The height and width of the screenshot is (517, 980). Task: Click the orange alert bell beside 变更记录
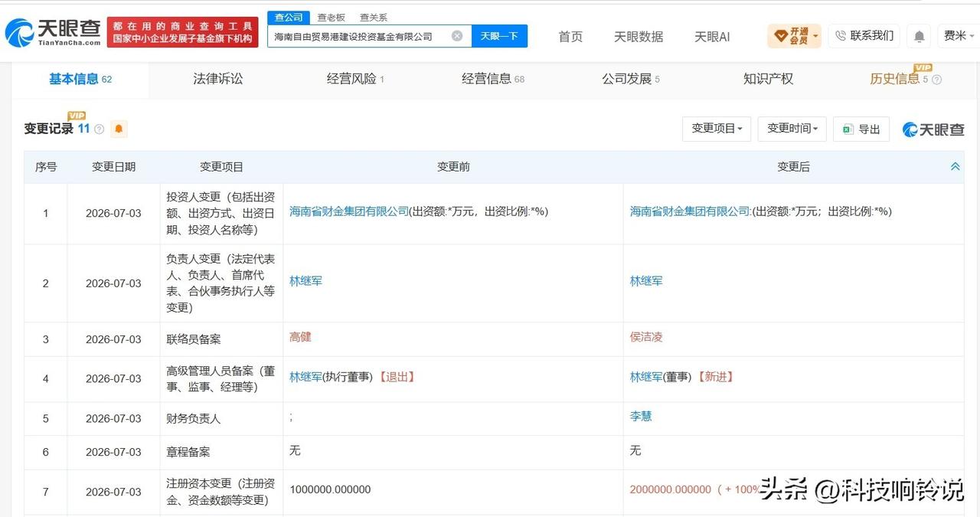click(x=119, y=129)
